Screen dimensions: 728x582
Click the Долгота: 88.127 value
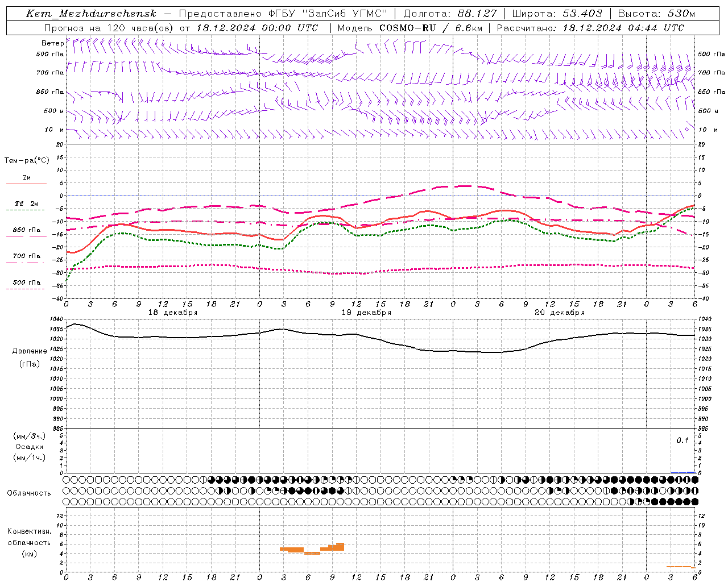[450, 14]
